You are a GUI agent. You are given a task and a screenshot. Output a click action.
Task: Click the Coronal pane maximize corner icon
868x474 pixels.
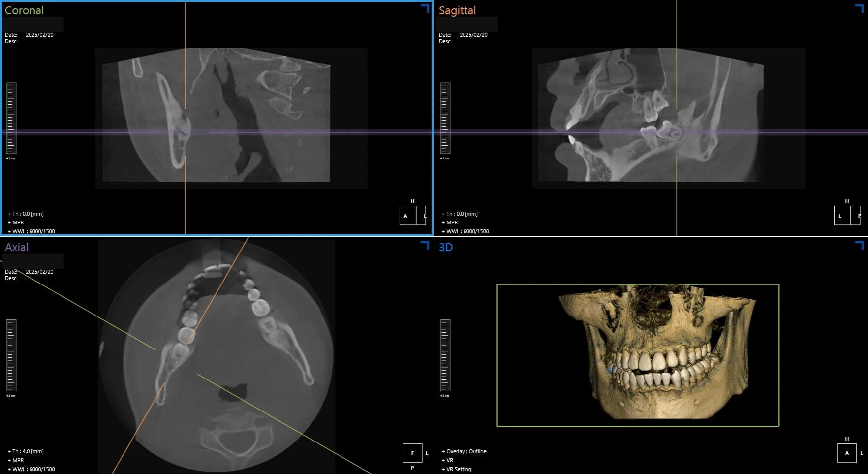click(x=425, y=8)
